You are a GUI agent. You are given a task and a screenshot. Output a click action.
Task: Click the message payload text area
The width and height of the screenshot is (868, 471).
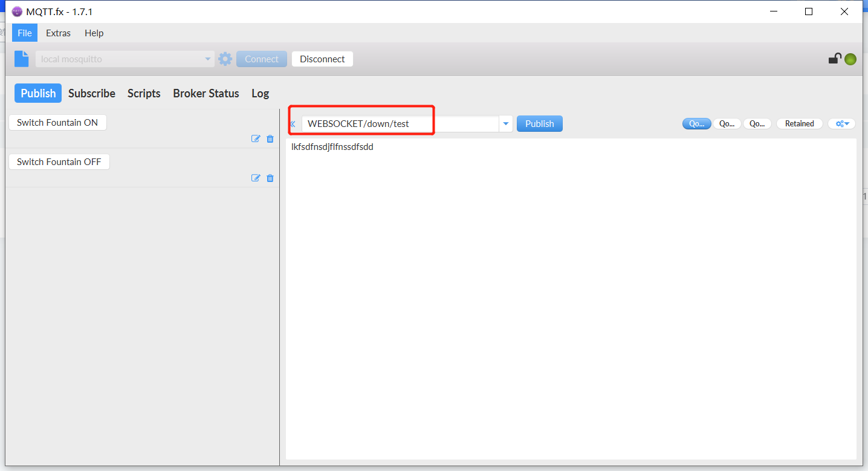click(571, 299)
